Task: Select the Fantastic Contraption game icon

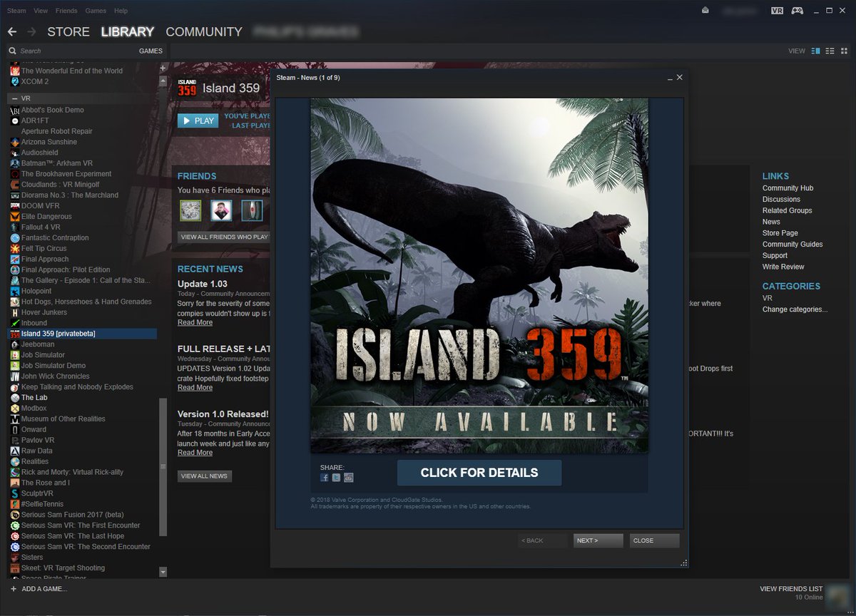Action: click(15, 238)
